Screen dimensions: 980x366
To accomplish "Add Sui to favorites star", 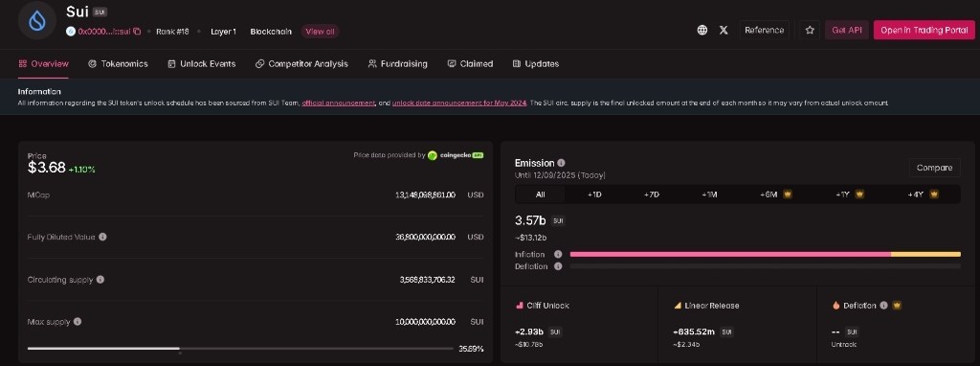I will pos(810,30).
